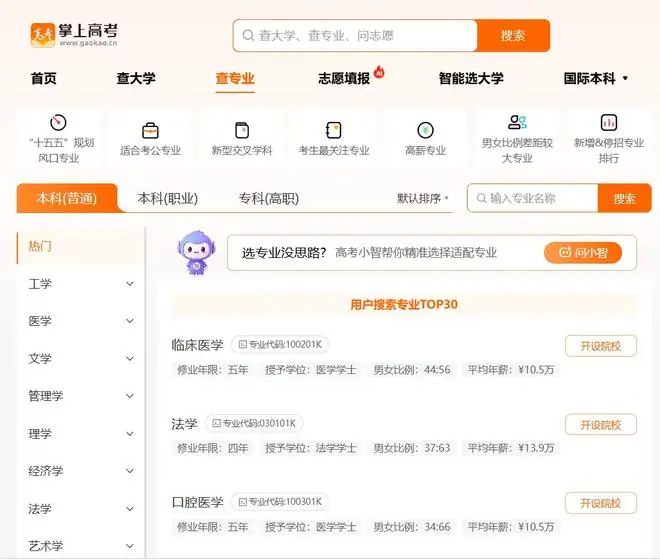Open the 新增&停招专业排行 chart icon

click(x=609, y=123)
